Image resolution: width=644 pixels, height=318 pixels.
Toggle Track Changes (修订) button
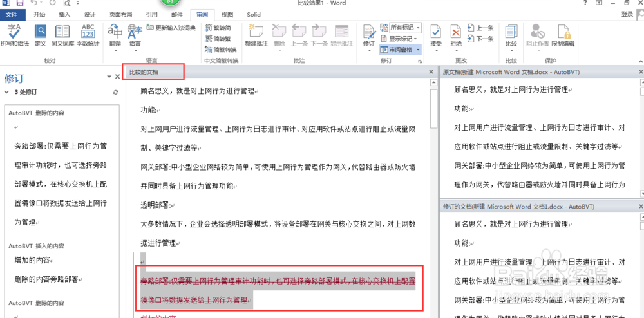tap(369, 35)
